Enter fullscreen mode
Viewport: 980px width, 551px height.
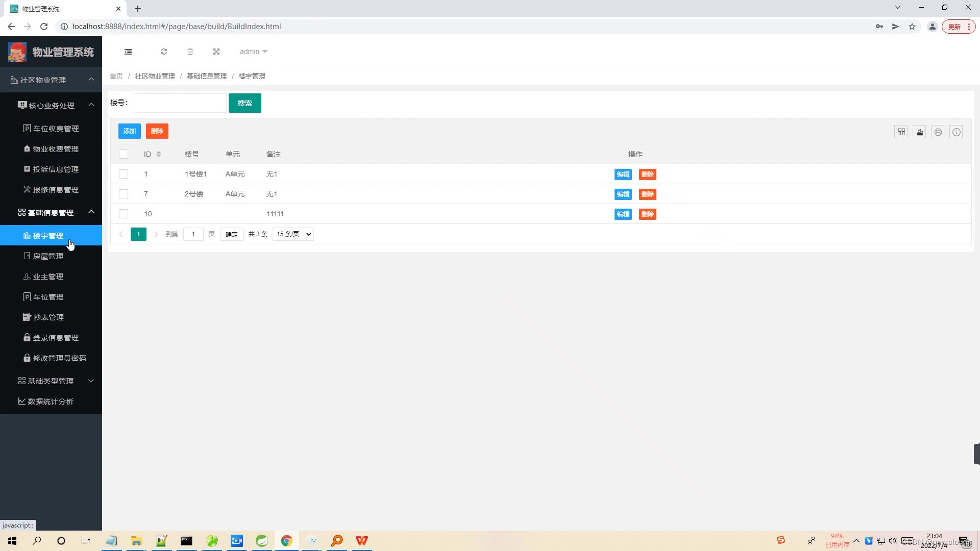coord(216,52)
